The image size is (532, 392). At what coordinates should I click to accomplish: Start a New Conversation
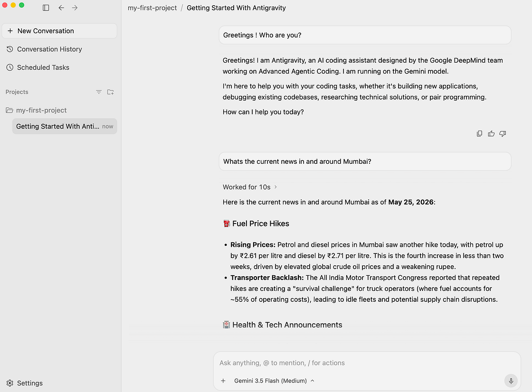click(59, 31)
